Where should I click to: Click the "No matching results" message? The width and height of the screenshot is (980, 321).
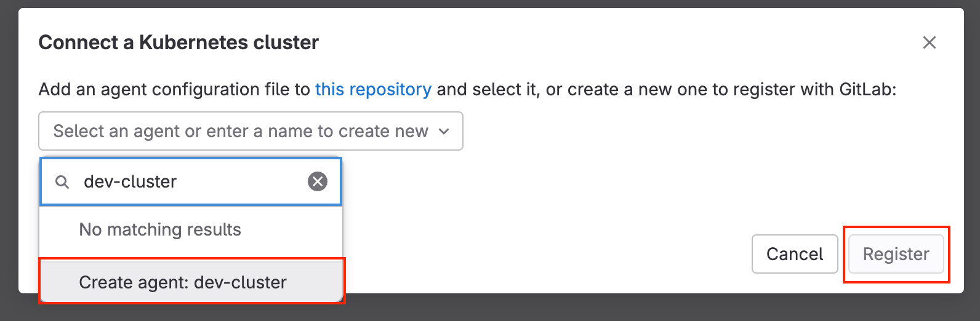(160, 229)
